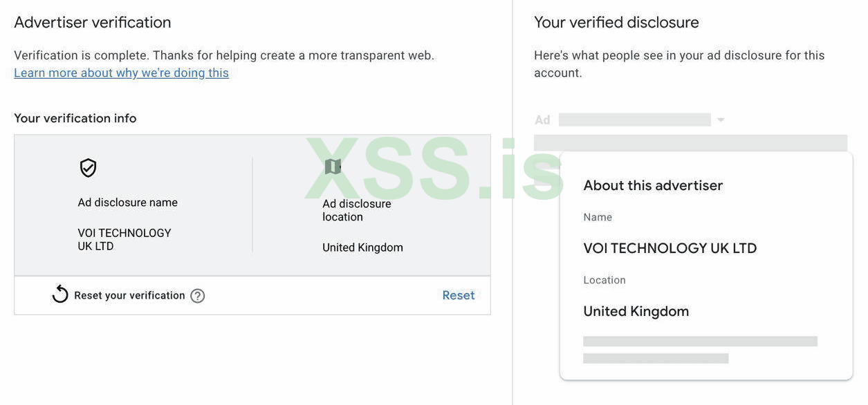Screen dimensions: 868x405
Task: Click the grey placeholder URL bar beside Ad
Action: point(634,120)
